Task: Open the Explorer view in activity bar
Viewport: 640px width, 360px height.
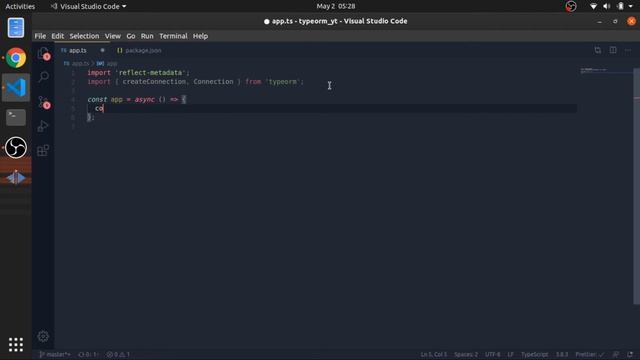Action: [x=43, y=53]
